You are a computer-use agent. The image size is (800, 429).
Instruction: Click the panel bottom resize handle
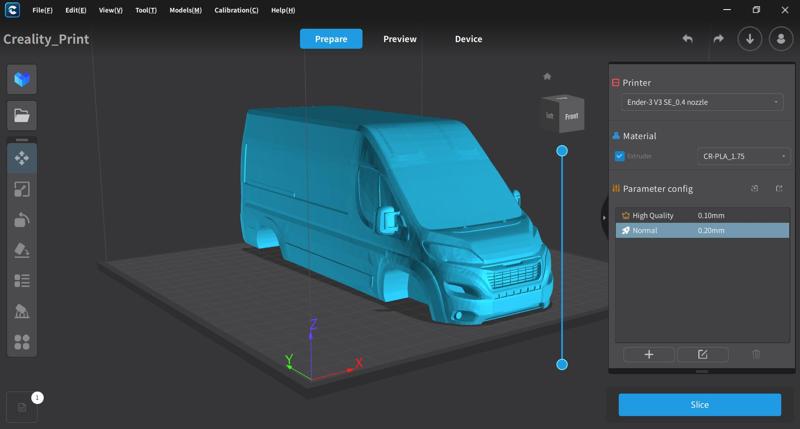702,371
